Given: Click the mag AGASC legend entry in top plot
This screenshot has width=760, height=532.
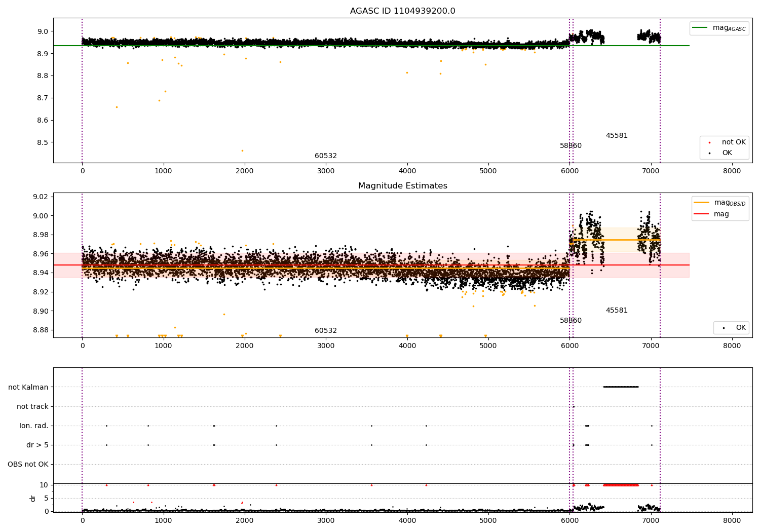Looking at the screenshot, I should [719, 28].
